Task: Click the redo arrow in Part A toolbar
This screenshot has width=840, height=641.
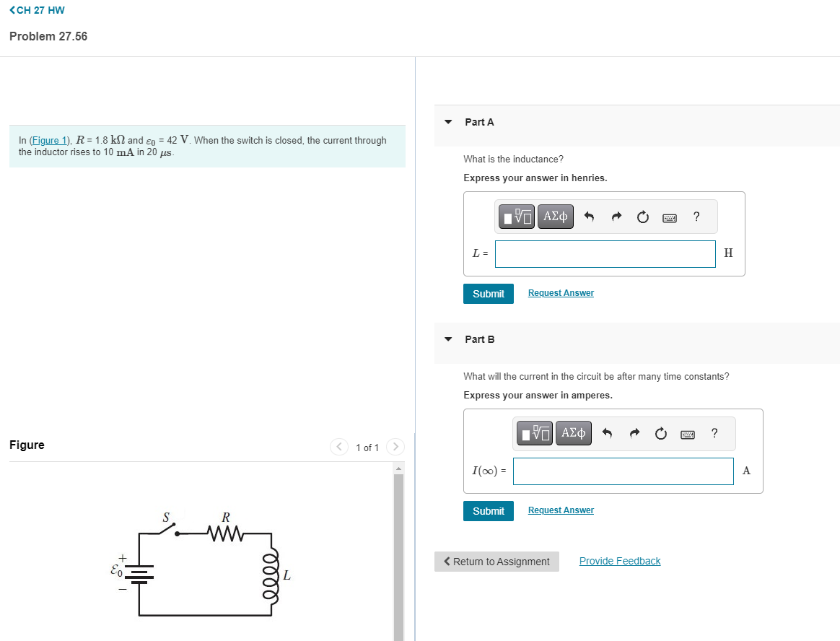Action: pyautogui.click(x=616, y=216)
